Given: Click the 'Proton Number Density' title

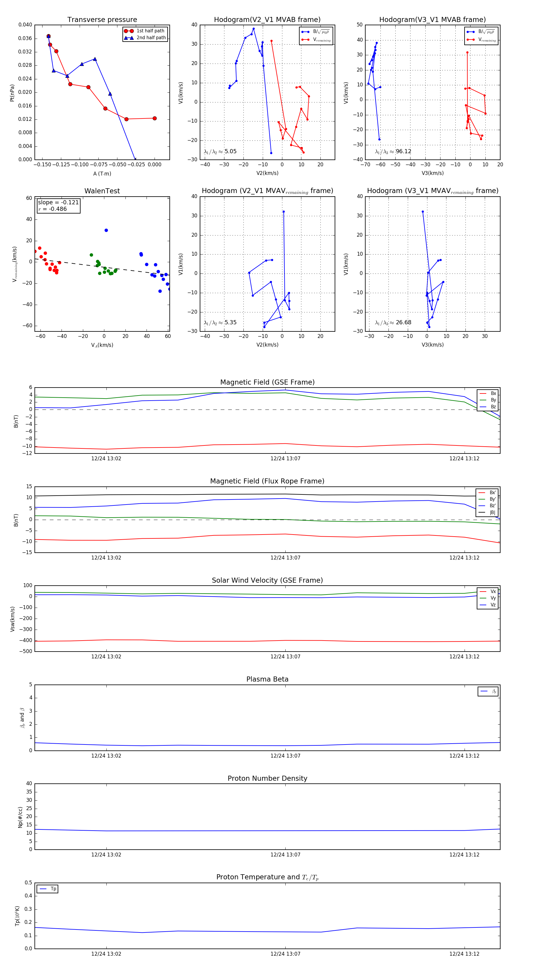Looking at the screenshot, I should [267, 778].
